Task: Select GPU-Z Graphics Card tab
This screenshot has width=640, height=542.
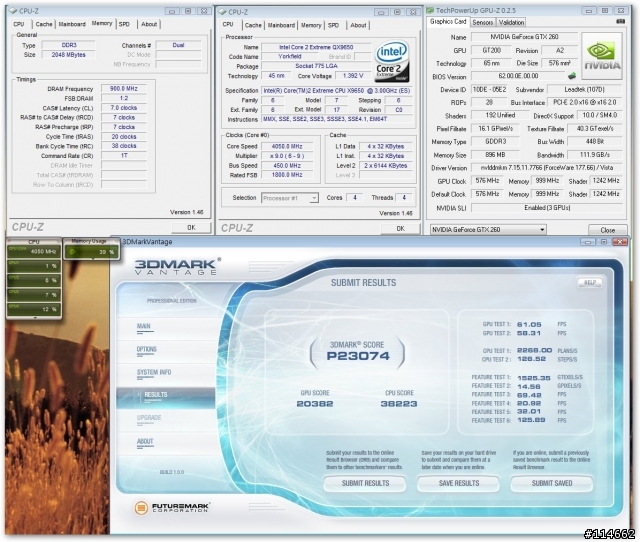Action: click(x=448, y=22)
